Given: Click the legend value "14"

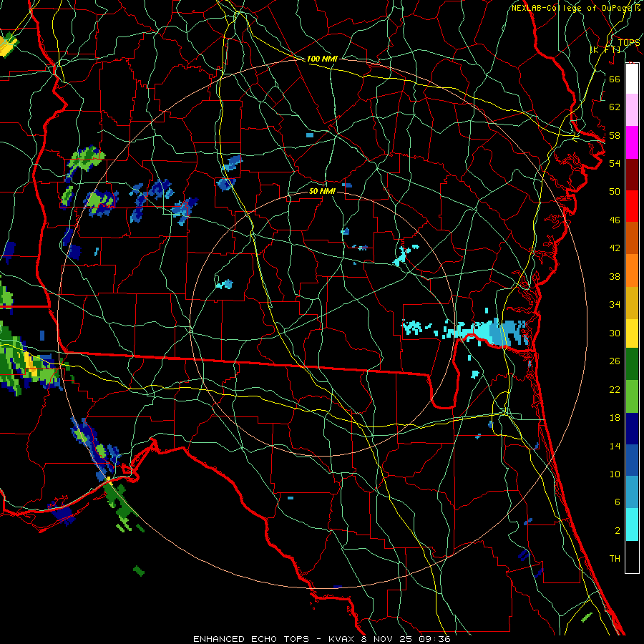Looking at the screenshot, I should click(x=615, y=446).
